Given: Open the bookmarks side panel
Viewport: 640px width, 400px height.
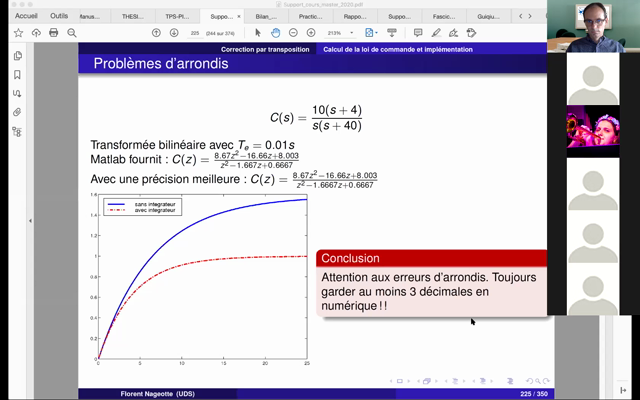Looking at the screenshot, I should tap(17, 75).
